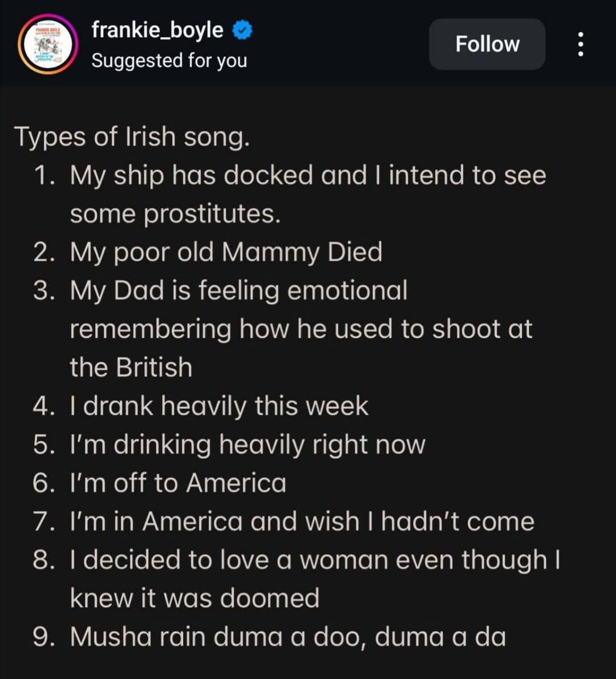
Task: Click 'Musha rain duma a doo' line
Action: click(x=288, y=637)
